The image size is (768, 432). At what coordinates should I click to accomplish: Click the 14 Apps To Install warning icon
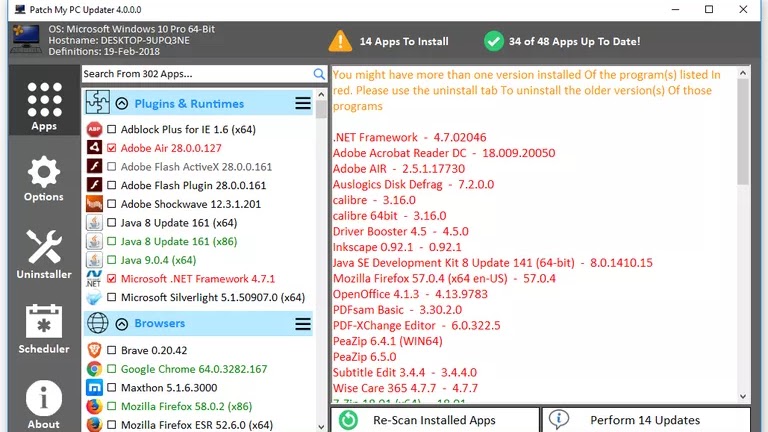(x=340, y=41)
